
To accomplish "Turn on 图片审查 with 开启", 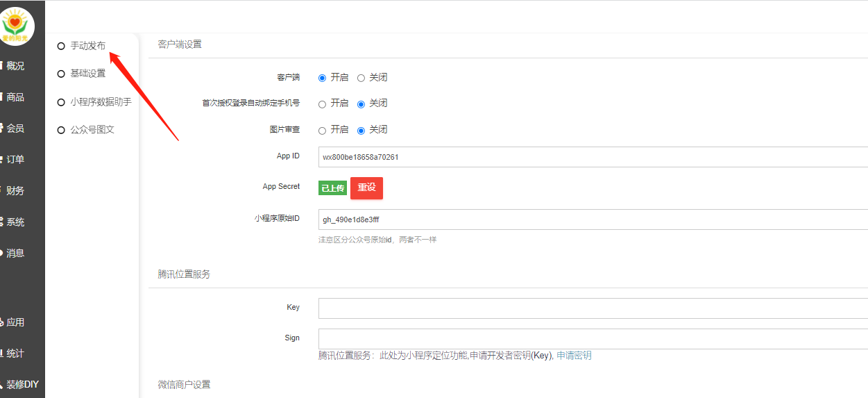I will (x=322, y=131).
